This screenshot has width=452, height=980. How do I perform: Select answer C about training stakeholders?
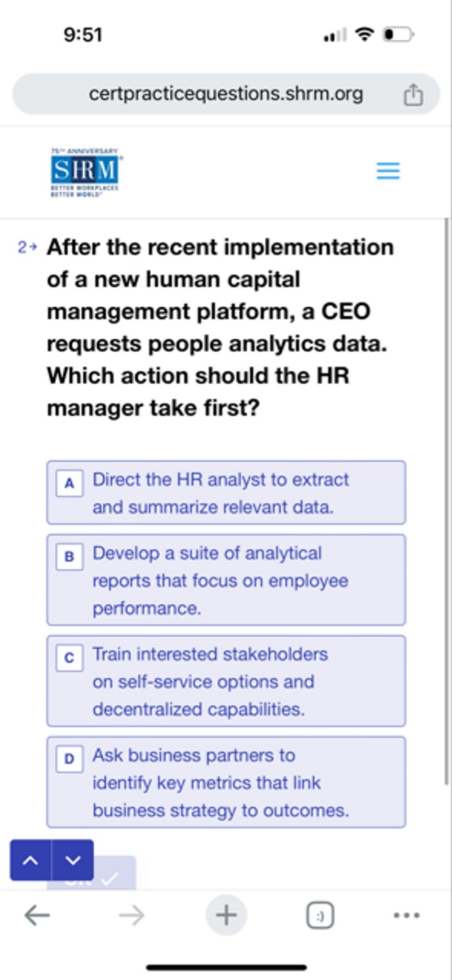click(x=226, y=681)
